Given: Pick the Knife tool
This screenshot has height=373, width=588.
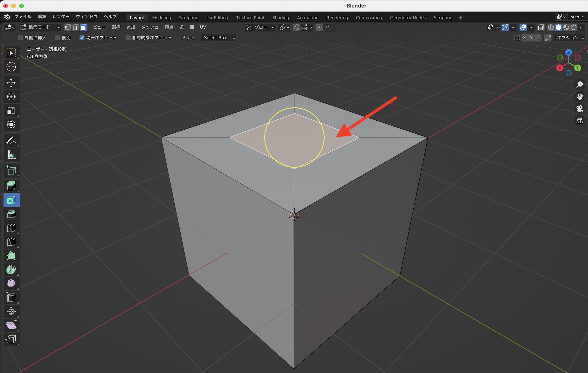Looking at the screenshot, I should coord(11,242).
